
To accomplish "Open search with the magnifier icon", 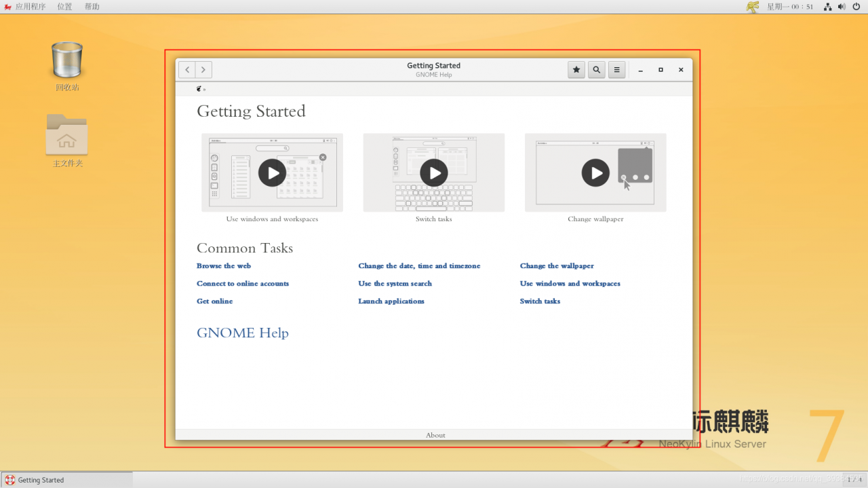I will pyautogui.click(x=596, y=69).
